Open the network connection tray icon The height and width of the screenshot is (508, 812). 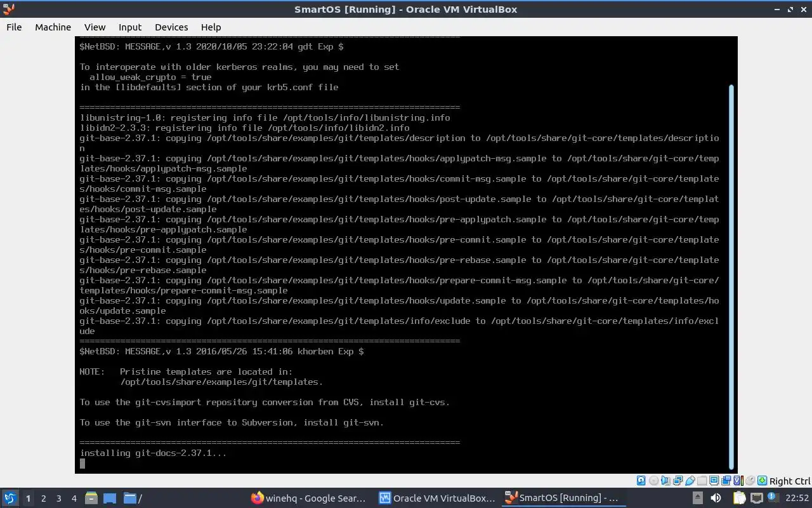click(756, 498)
